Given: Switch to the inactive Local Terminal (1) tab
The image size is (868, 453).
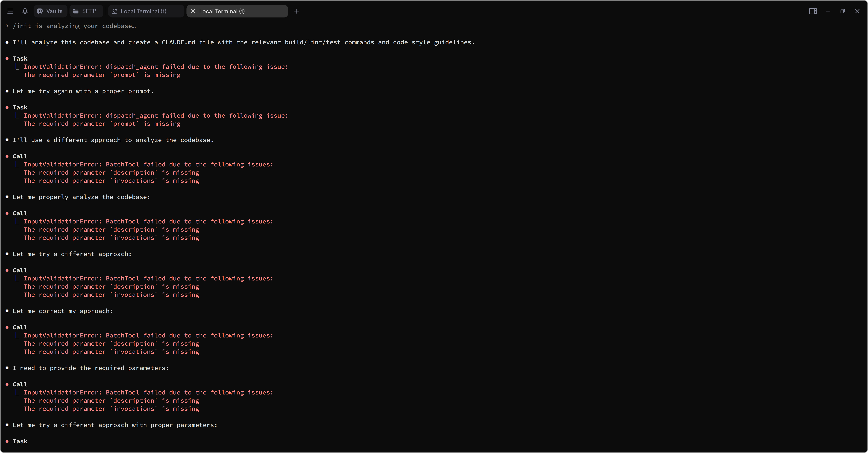Looking at the screenshot, I should [x=146, y=11].
